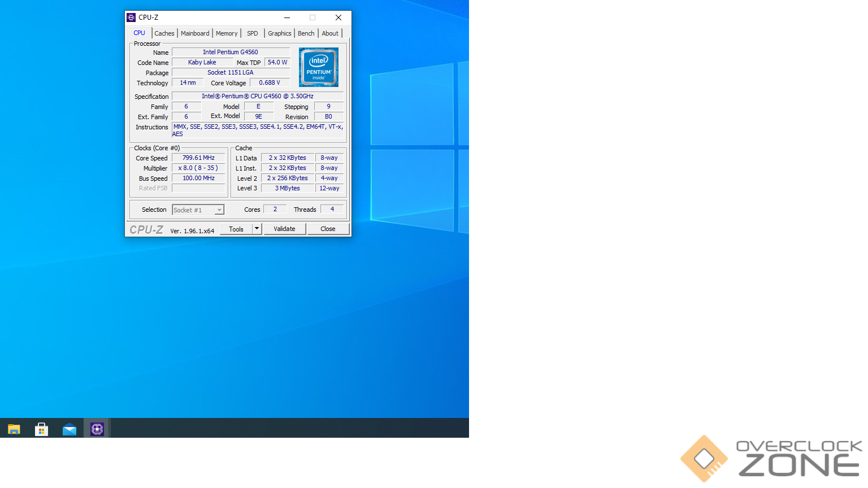This screenshot has width=868, height=488.
Task: Click the Close button at bottom
Action: tap(328, 229)
